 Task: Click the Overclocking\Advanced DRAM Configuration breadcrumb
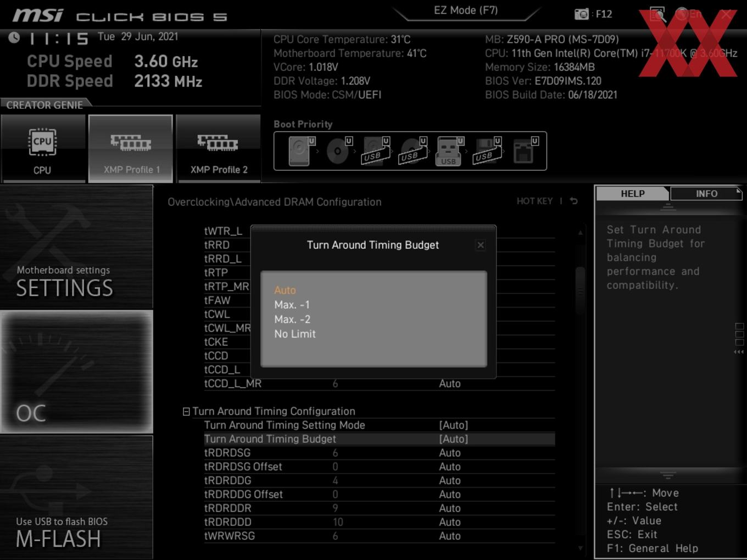(x=275, y=202)
